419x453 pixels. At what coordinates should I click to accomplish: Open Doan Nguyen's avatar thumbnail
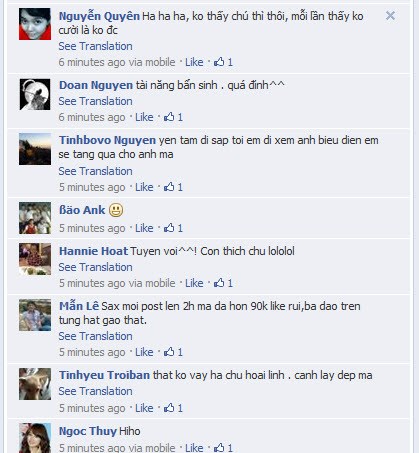35,94
